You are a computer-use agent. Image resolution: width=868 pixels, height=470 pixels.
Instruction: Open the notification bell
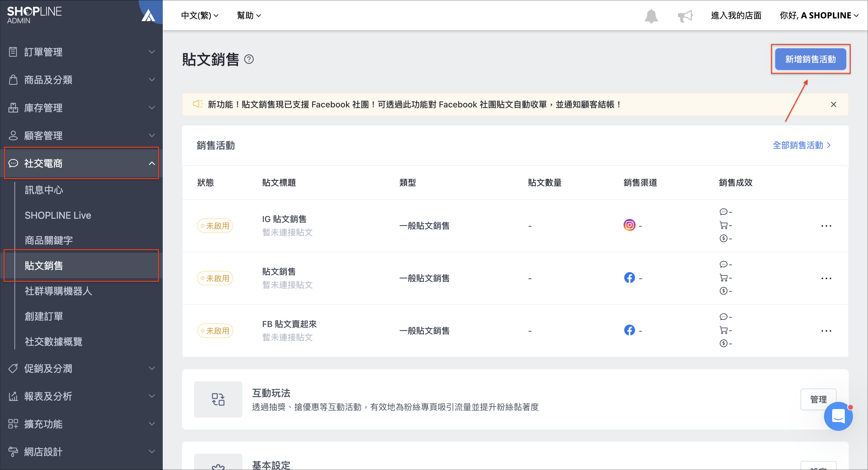651,16
